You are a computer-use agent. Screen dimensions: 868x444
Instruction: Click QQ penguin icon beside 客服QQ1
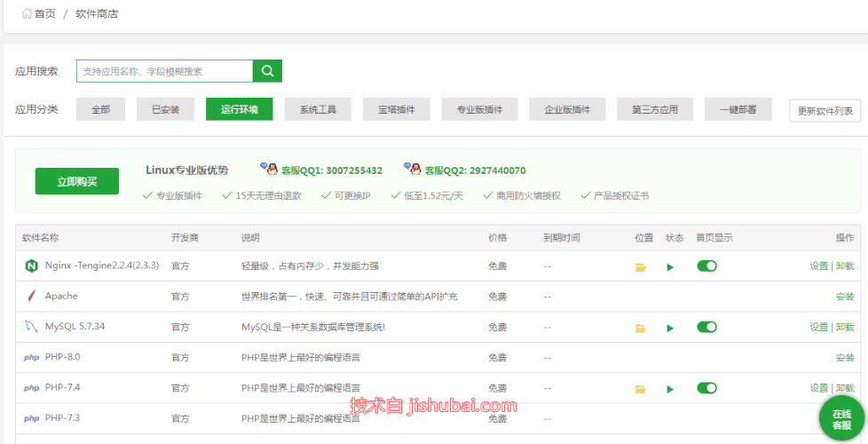270,169
